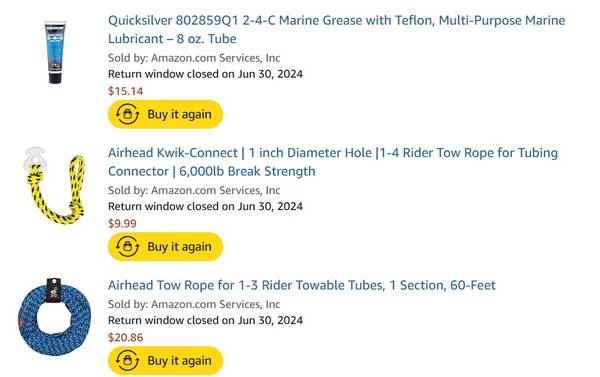Buy the Quicksilver Marine Grease again
Viewport: 600px width, 377px height.
tap(165, 114)
